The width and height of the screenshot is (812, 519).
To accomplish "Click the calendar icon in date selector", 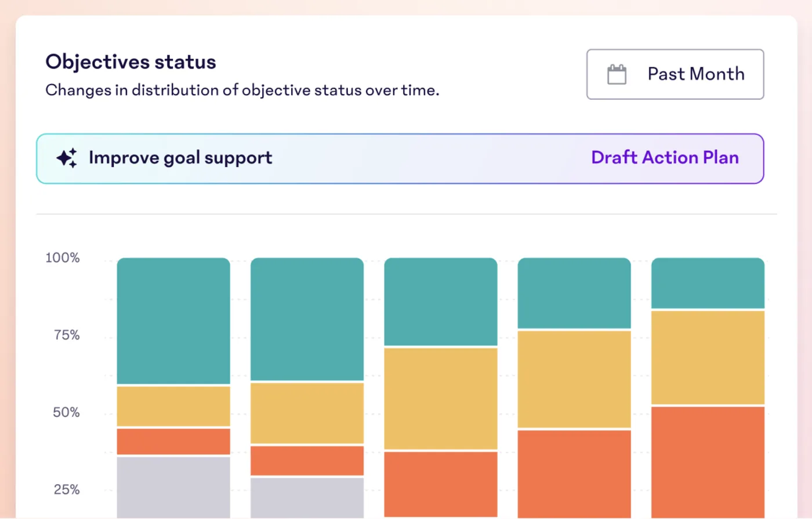I will point(617,74).
